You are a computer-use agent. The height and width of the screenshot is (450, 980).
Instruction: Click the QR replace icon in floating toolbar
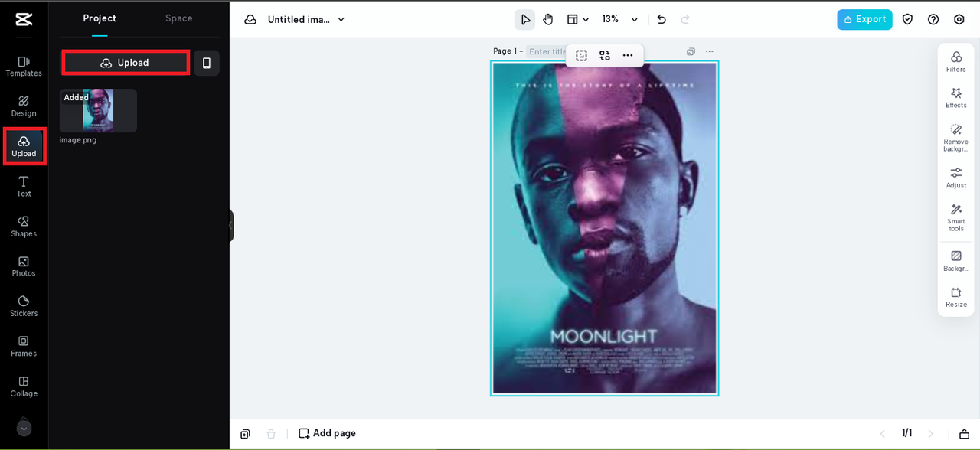(x=605, y=55)
